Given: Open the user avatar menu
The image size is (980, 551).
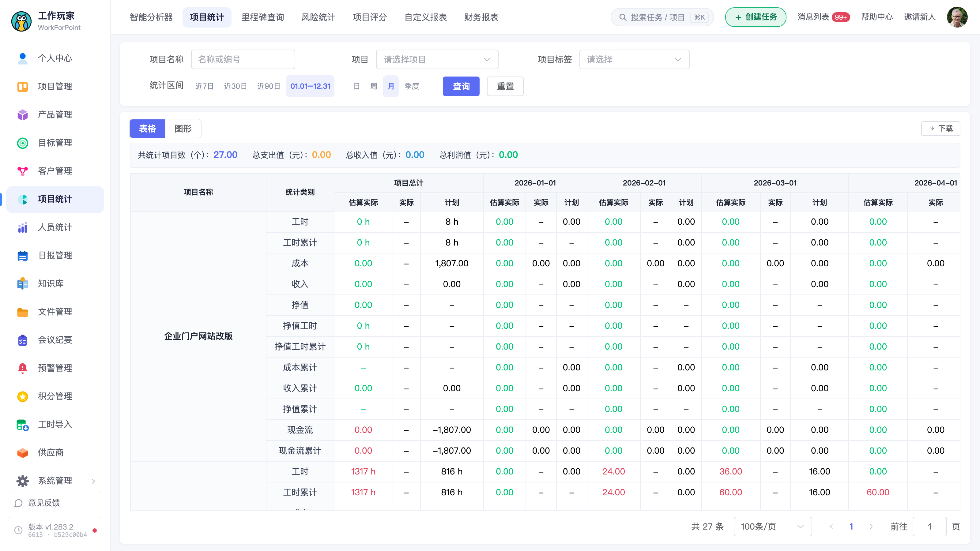Looking at the screenshot, I should coord(957,17).
